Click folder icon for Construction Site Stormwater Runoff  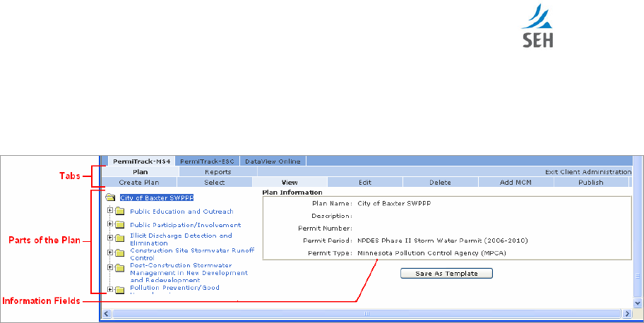coord(119,253)
